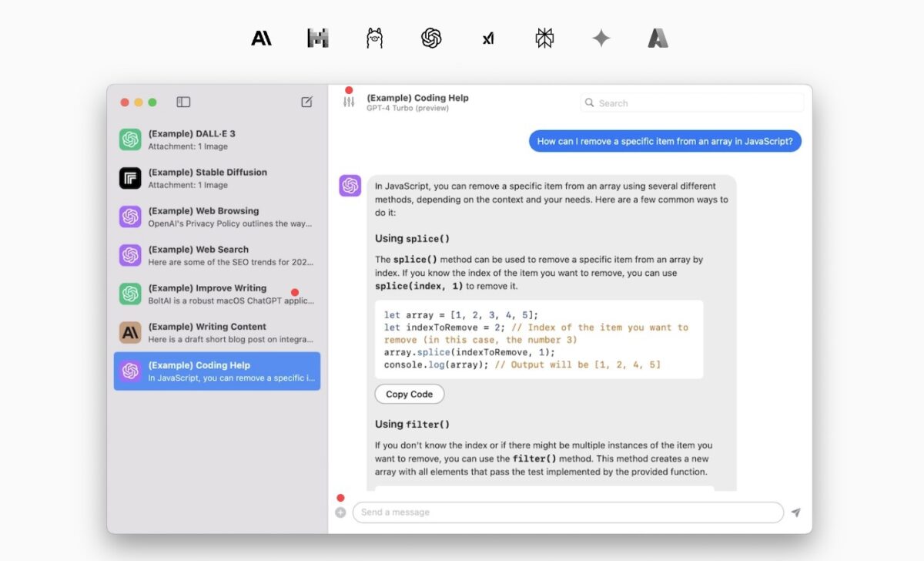Screen dimensions: 924x561
Task: Select the (Example) Writing Content conversation
Action: 217,332
